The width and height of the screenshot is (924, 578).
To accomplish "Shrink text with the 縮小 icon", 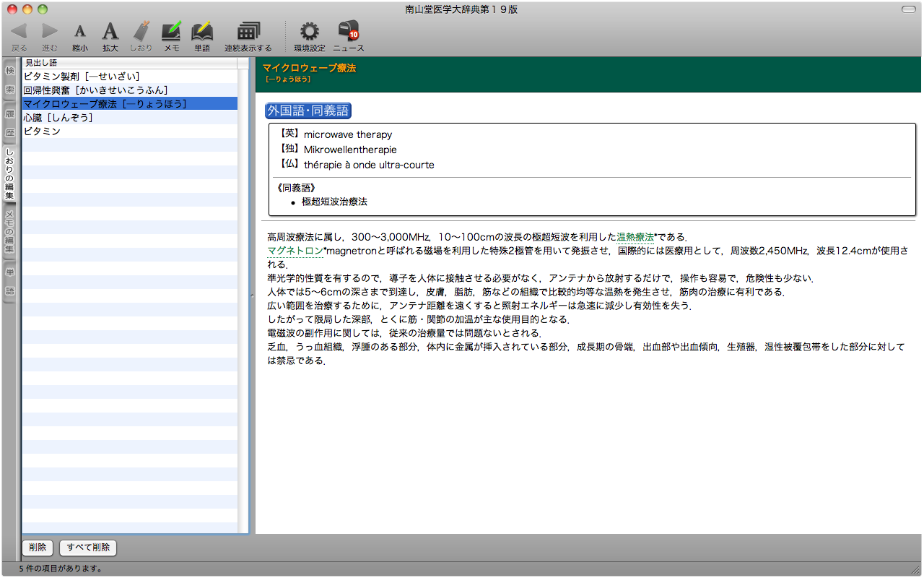I will pyautogui.click(x=80, y=32).
